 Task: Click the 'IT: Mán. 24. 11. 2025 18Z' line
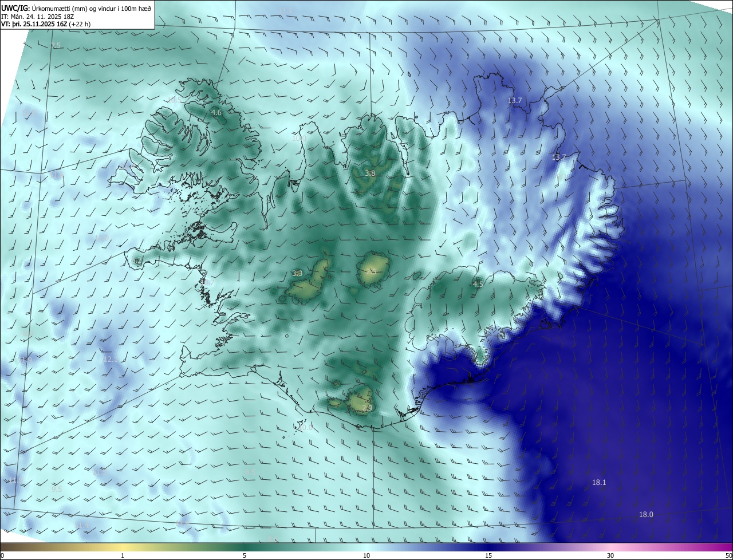point(38,17)
